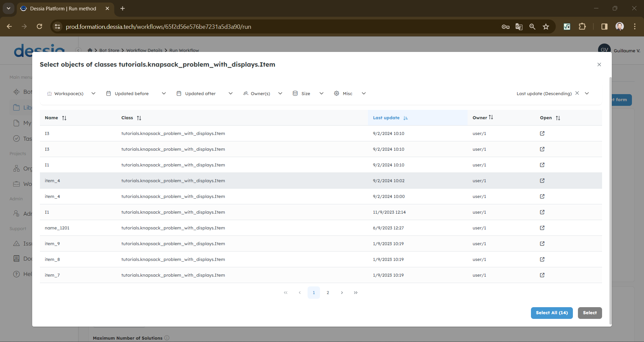Open name_1201 item via external link icon

click(x=542, y=228)
